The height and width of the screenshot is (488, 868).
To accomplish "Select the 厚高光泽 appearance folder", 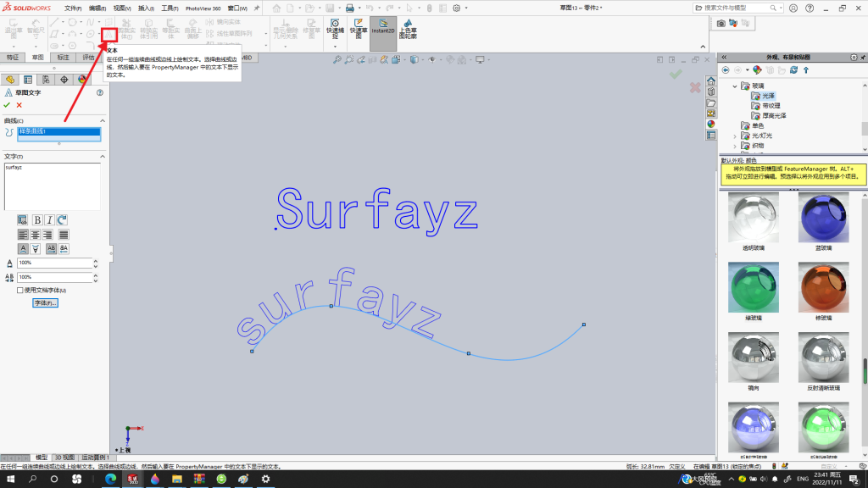I will [x=769, y=115].
